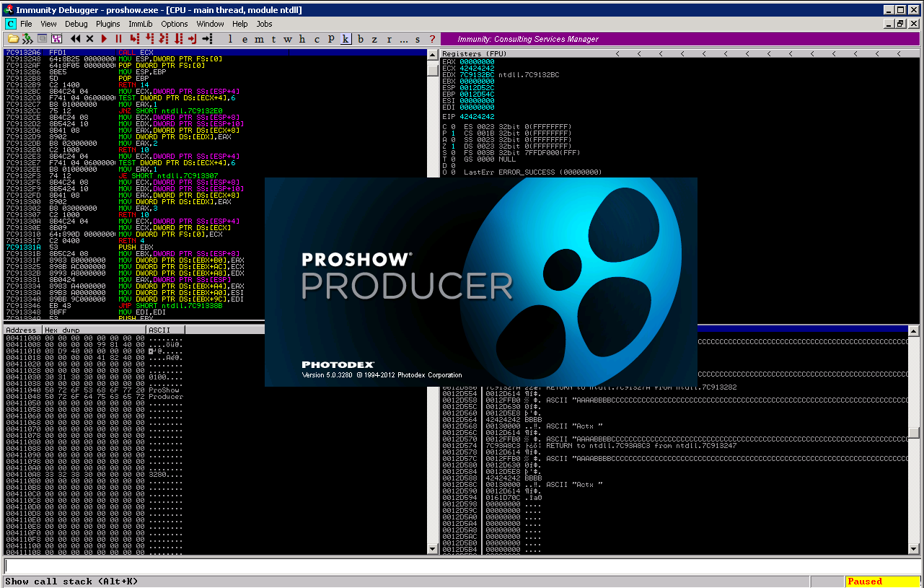
Task: Show References with the 'r' button
Action: tap(390, 39)
